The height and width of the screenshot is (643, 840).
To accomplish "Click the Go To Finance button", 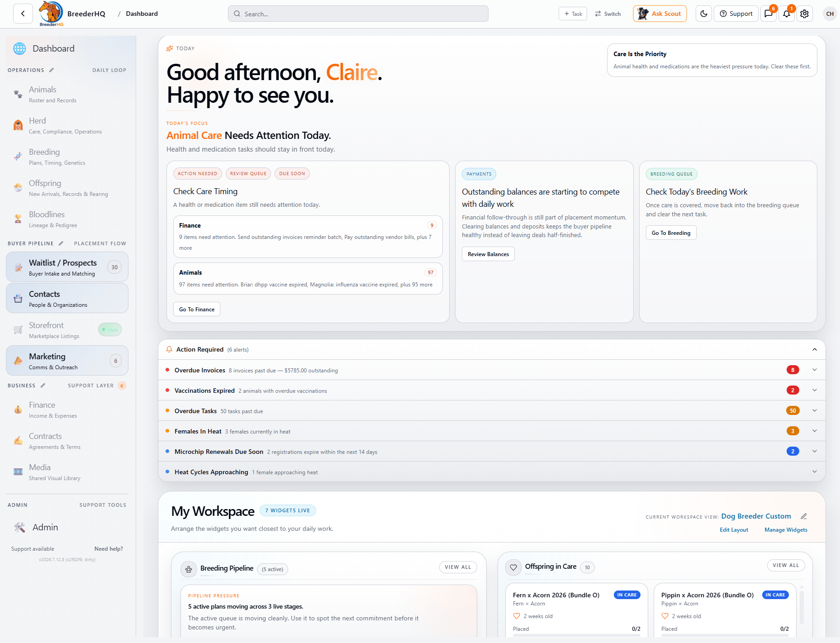I will pos(197,309).
